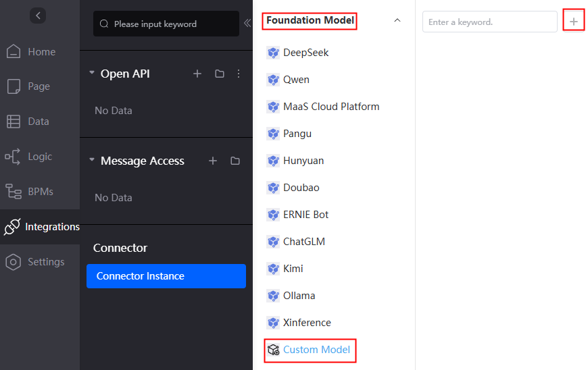Open the Data section table icon
The image size is (588, 370).
click(x=14, y=122)
